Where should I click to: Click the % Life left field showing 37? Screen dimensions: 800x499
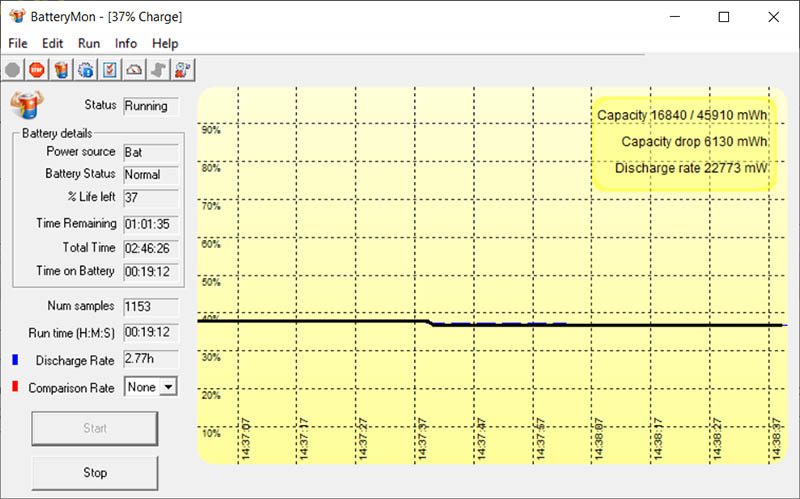pyautogui.click(x=151, y=198)
